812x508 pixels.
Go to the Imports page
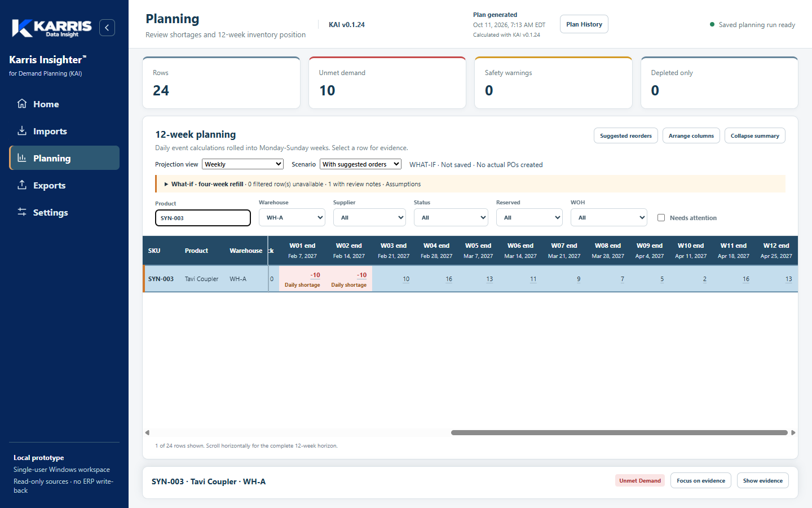pyautogui.click(x=64, y=131)
